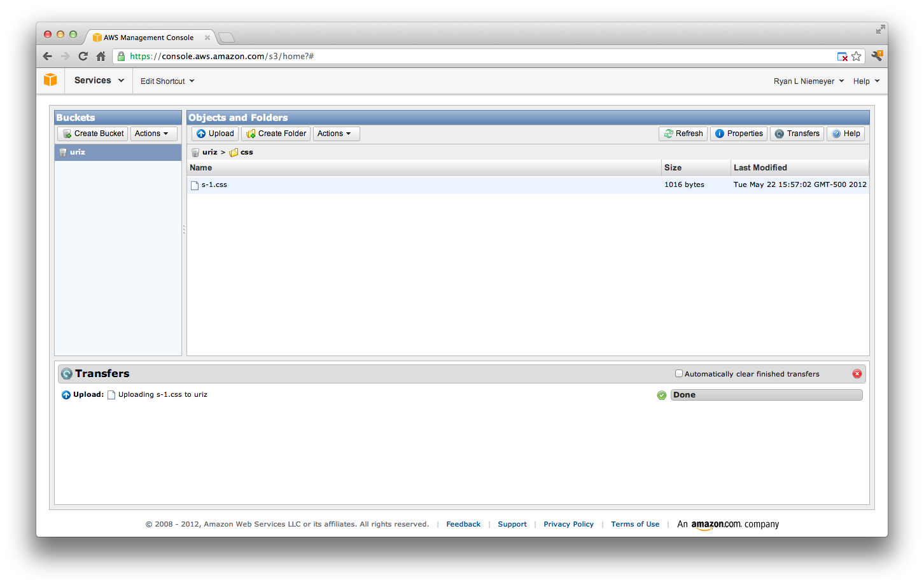Enable Automatically clear finished transfers
Image resolution: width=924 pixels, height=587 pixels.
click(678, 373)
